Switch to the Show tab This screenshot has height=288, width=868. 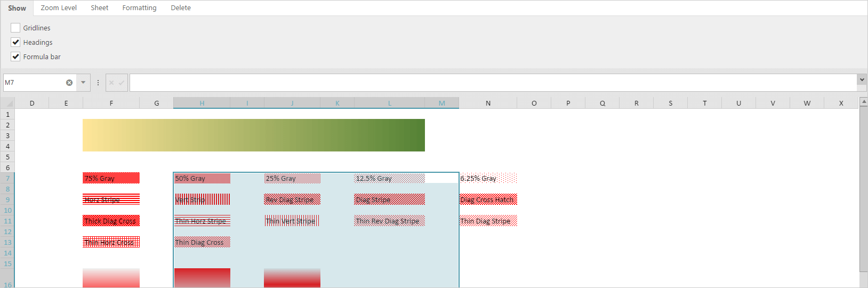(x=17, y=8)
